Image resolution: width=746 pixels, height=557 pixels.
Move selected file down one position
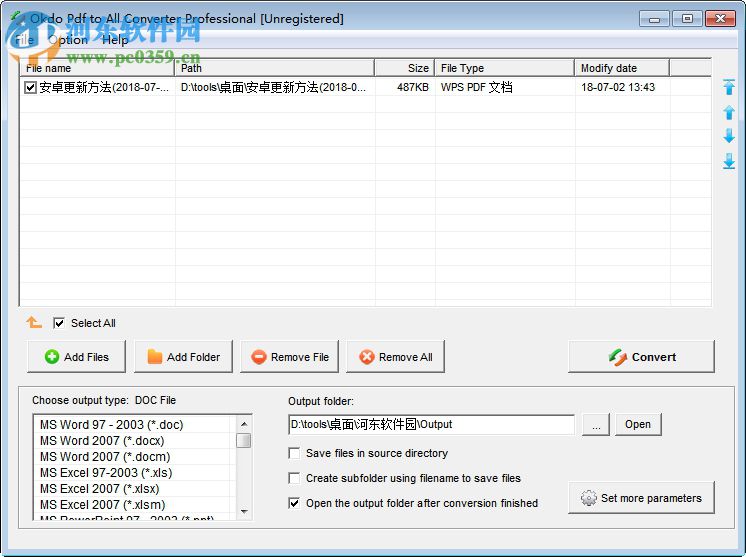tap(728, 136)
